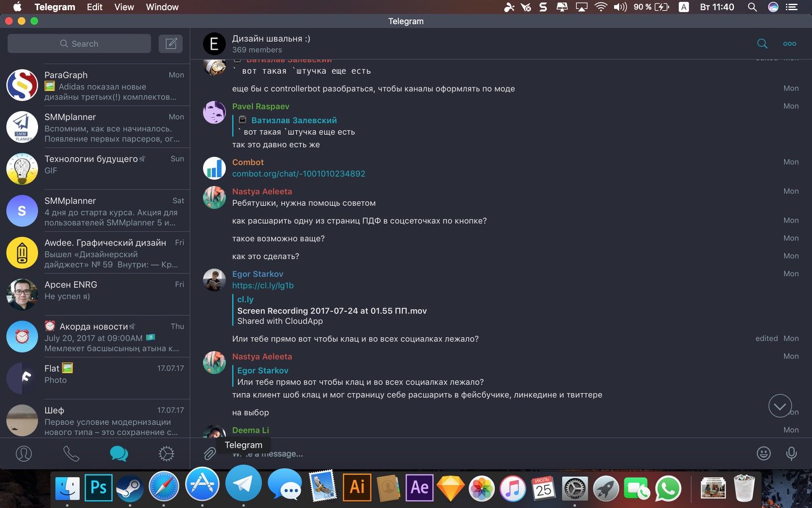The image size is (812, 508).
Task: Open FaceTime from the Dock
Action: click(x=637, y=488)
